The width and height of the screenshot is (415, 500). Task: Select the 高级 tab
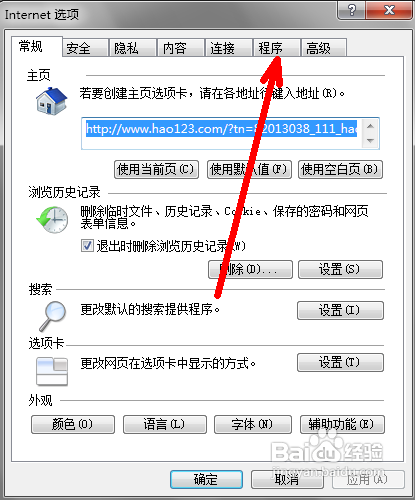point(323,48)
